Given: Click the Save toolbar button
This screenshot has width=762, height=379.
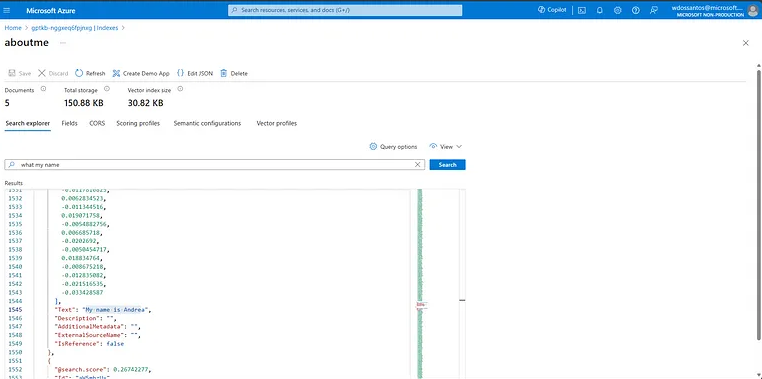Looking at the screenshot, I should click(x=19, y=73).
